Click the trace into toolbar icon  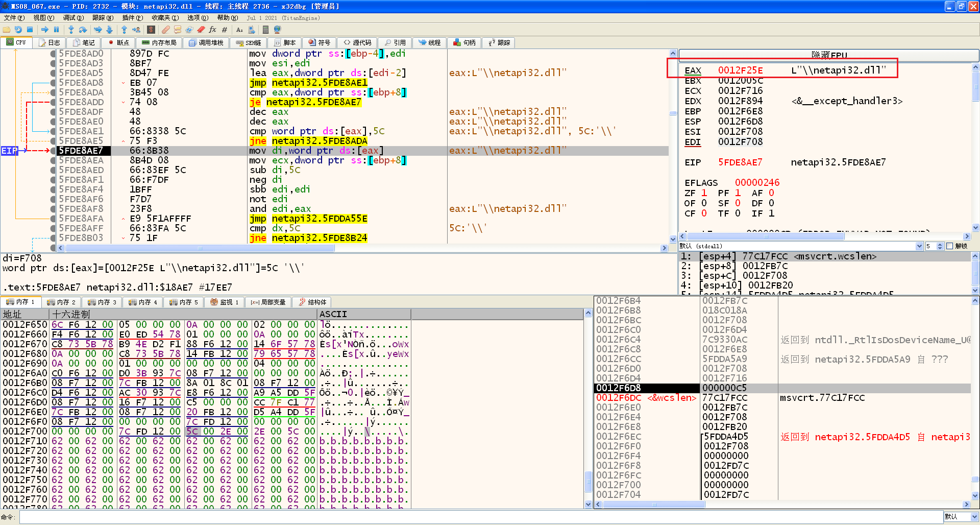(98, 30)
